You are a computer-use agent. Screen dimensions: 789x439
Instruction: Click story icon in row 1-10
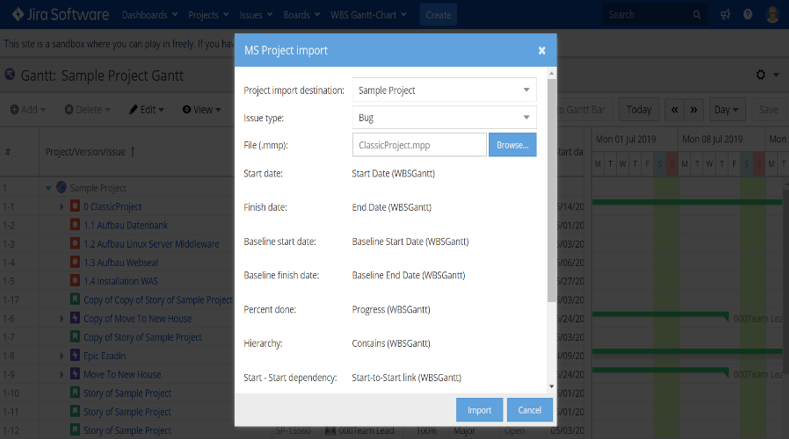pyautogui.click(x=74, y=392)
